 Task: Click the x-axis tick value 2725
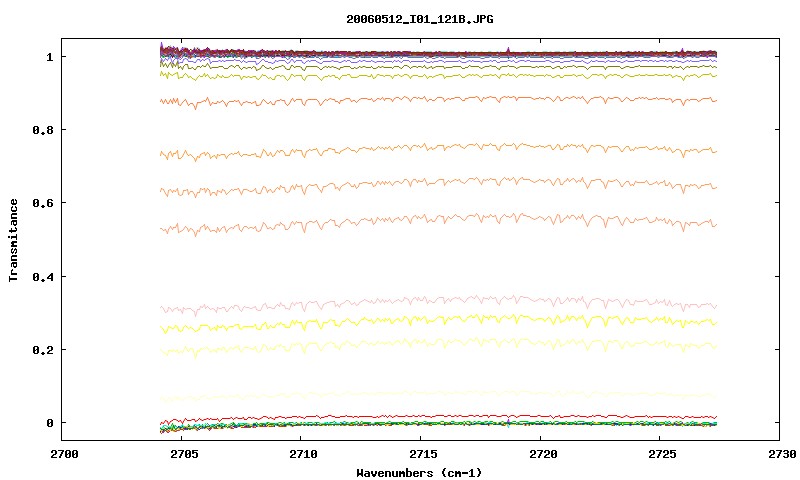coord(662,454)
